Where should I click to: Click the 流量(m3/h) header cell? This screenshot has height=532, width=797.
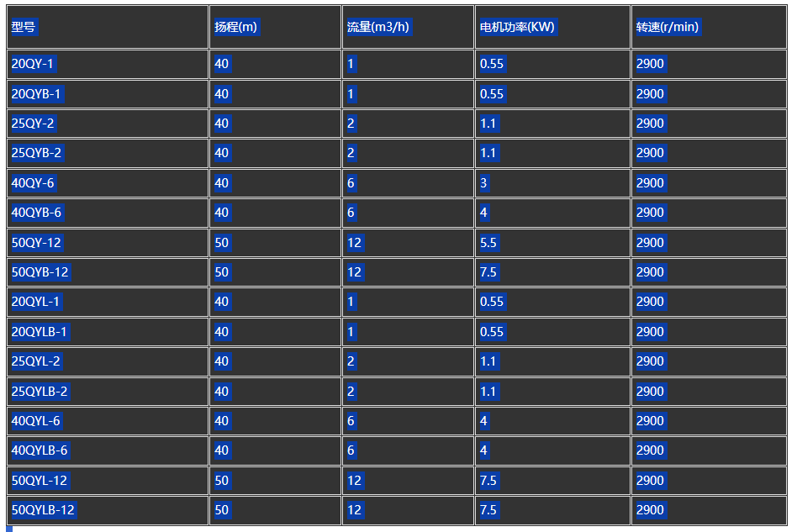[x=408, y=27]
